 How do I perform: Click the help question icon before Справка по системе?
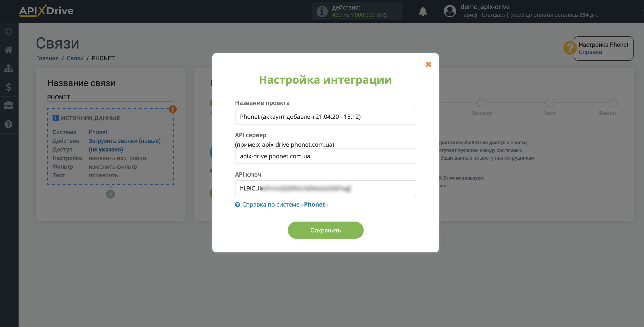(238, 205)
